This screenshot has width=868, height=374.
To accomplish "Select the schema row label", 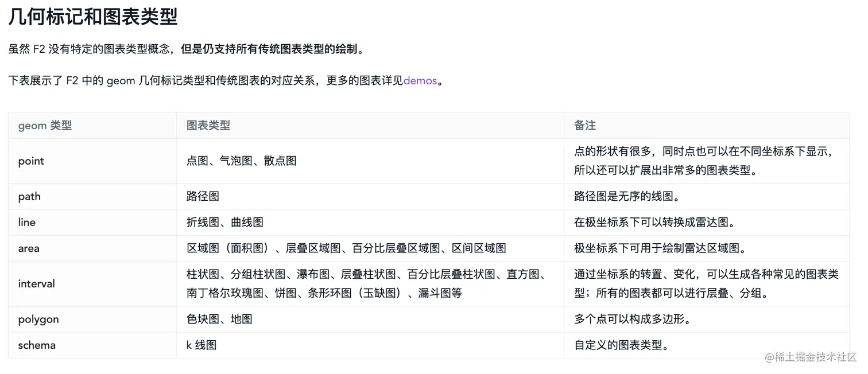I will [37, 345].
